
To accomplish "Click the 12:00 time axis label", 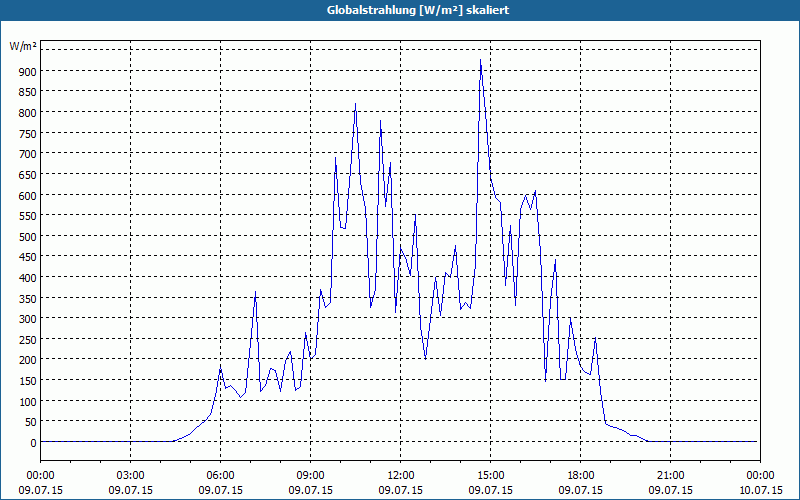I will click(x=401, y=476).
